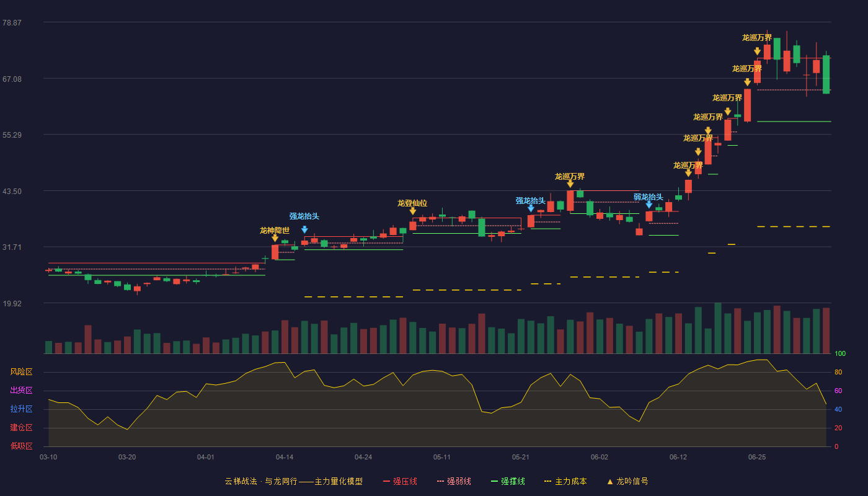This screenshot has width=868, height=496.
Task: Click the first green volume bar above 03-10
Action: click(48, 347)
